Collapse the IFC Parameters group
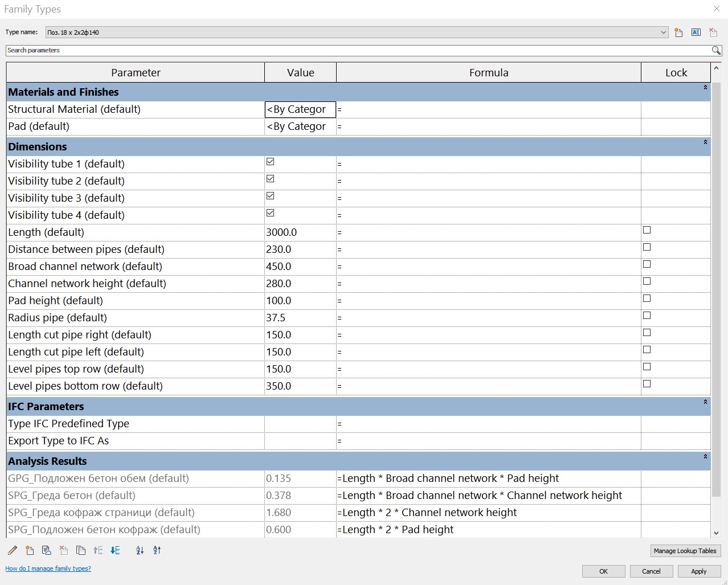Image resolution: width=728 pixels, height=585 pixels. coord(705,402)
